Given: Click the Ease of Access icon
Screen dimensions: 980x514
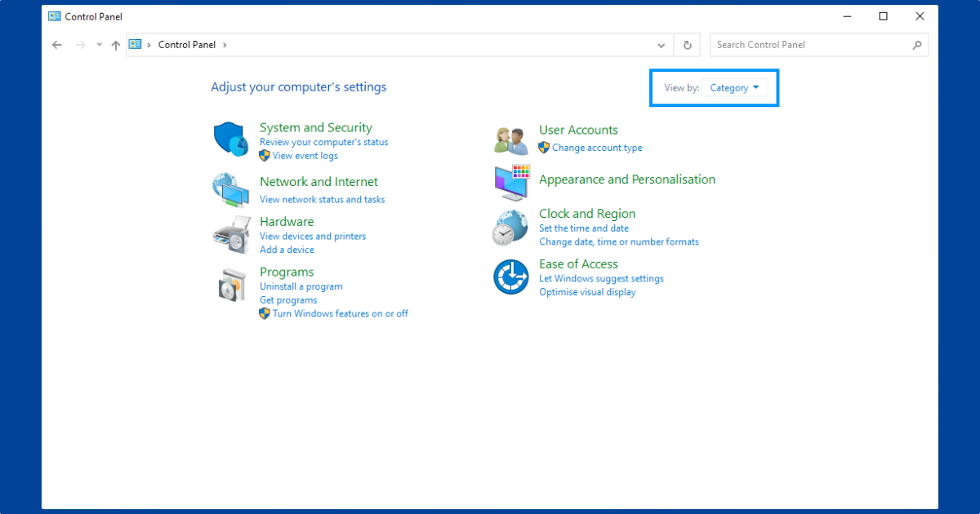Looking at the screenshot, I should click(510, 277).
